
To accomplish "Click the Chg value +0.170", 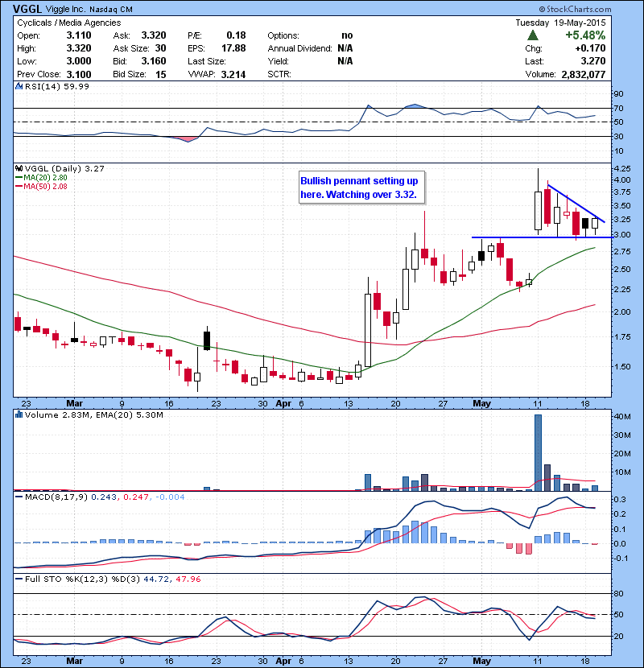I will click(x=590, y=48).
